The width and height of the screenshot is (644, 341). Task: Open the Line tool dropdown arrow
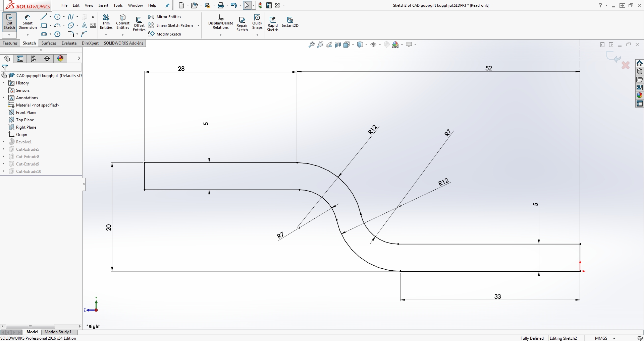point(50,17)
